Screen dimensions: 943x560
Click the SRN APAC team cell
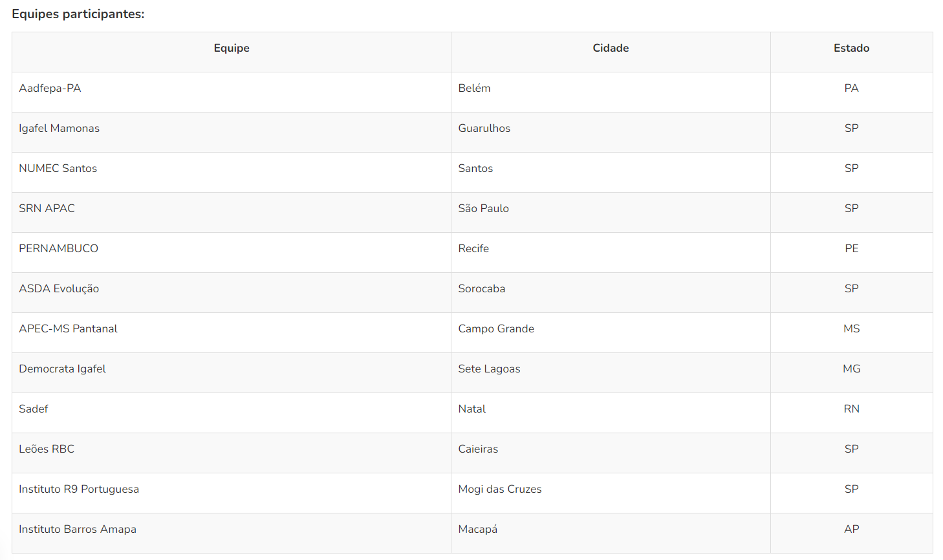tap(47, 209)
